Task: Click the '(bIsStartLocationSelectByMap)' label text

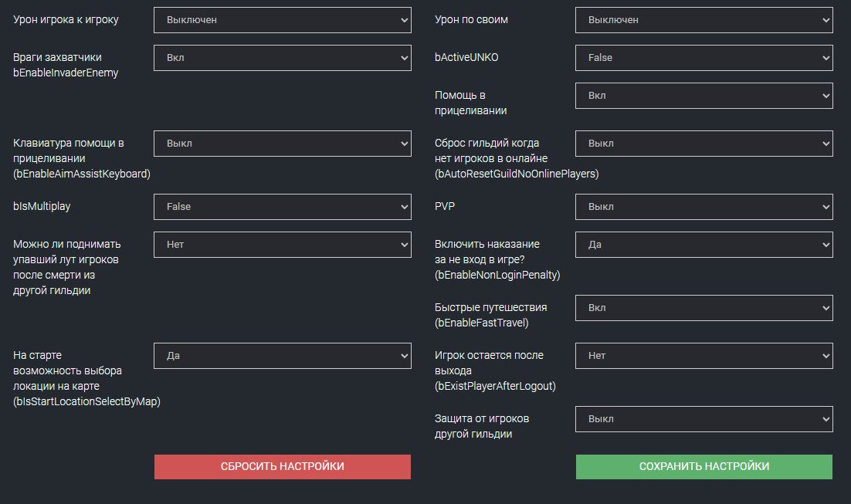Action: pyautogui.click(x=86, y=402)
